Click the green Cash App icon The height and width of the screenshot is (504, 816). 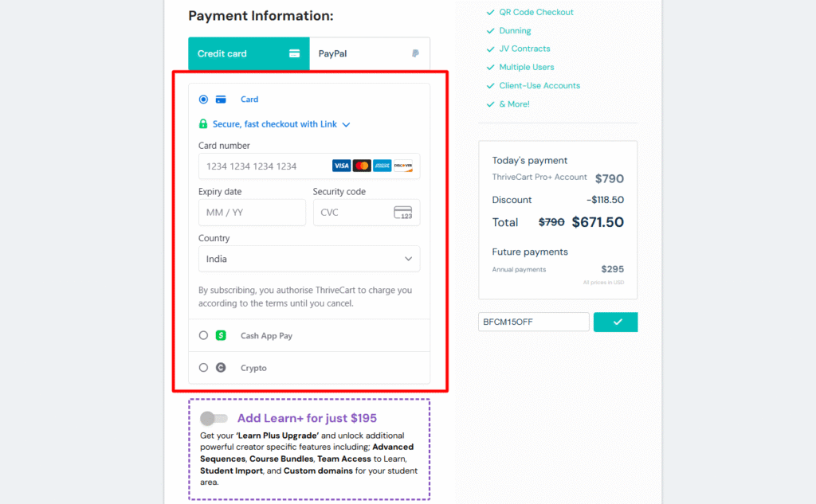point(221,336)
